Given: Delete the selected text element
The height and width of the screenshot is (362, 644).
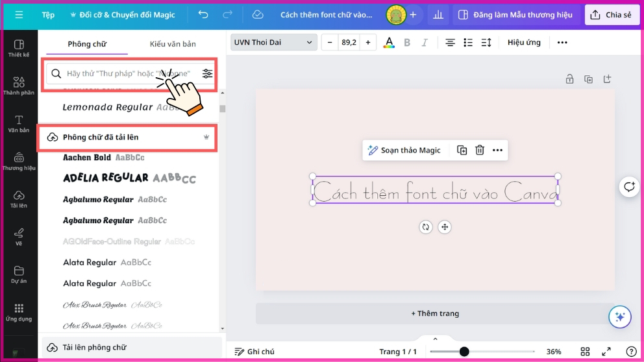Looking at the screenshot, I should click(479, 151).
